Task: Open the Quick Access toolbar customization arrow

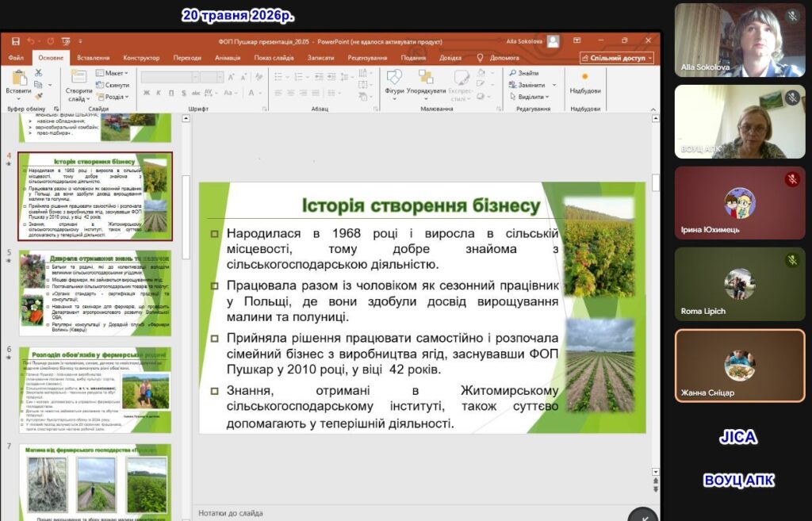Action: (80, 41)
